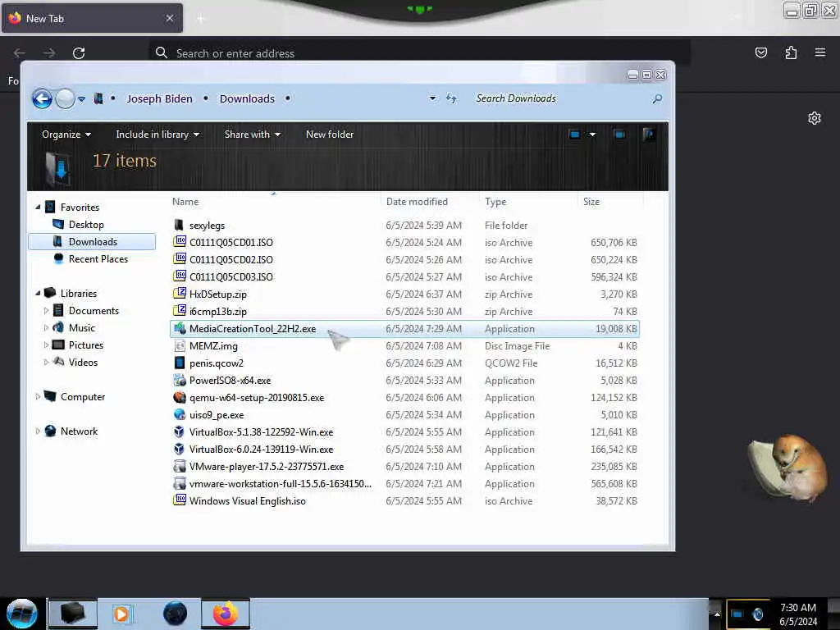Image resolution: width=840 pixels, height=630 pixels.
Task: Open Firefox extensions puzzle icon
Action: point(791,52)
